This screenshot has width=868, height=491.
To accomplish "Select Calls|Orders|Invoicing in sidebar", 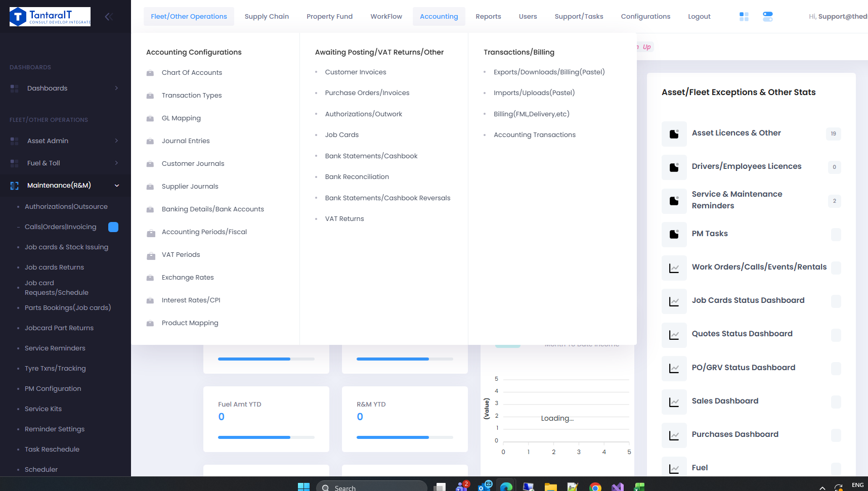I will pos(61,227).
